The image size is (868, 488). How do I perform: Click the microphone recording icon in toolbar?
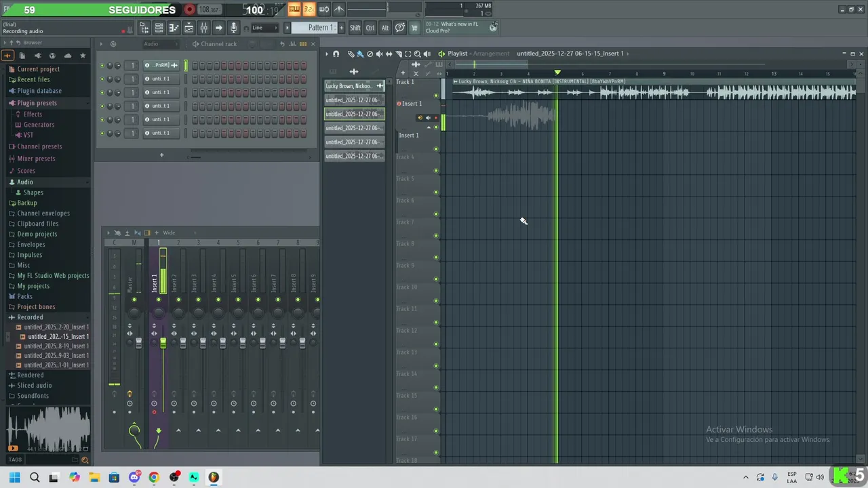[x=234, y=28]
